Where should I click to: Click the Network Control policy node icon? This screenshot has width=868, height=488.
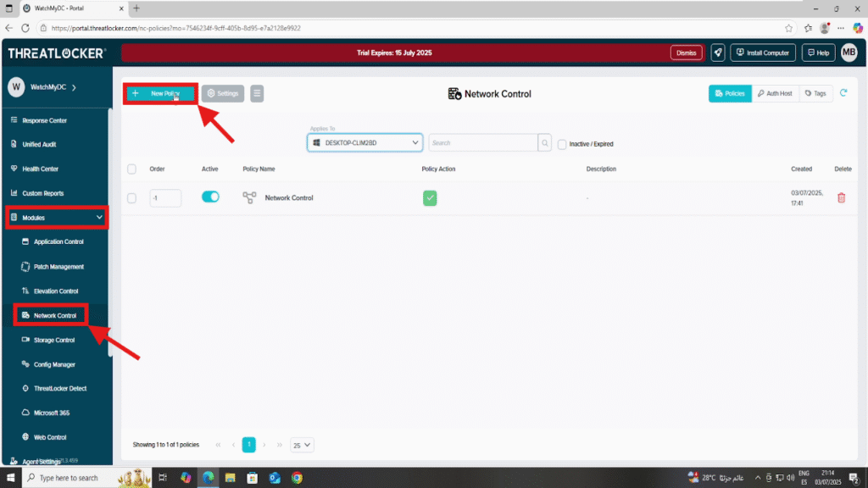click(250, 197)
